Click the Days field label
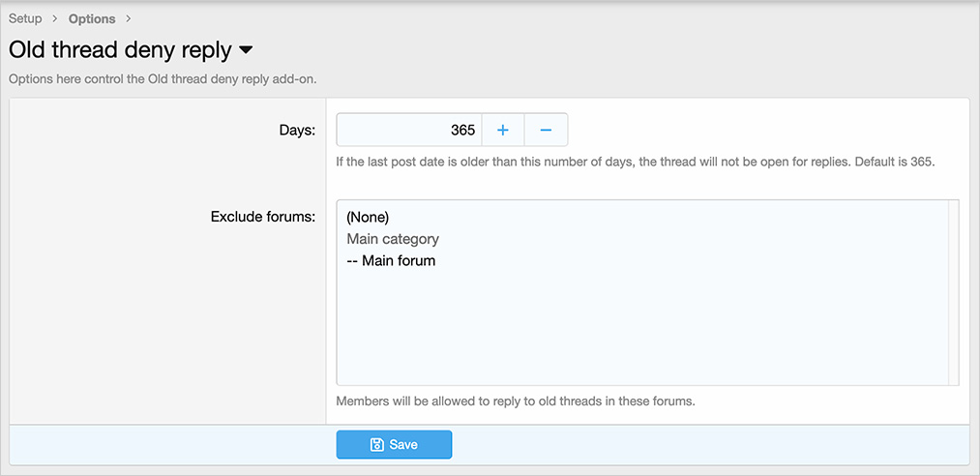The height and width of the screenshot is (476, 980). click(x=297, y=131)
